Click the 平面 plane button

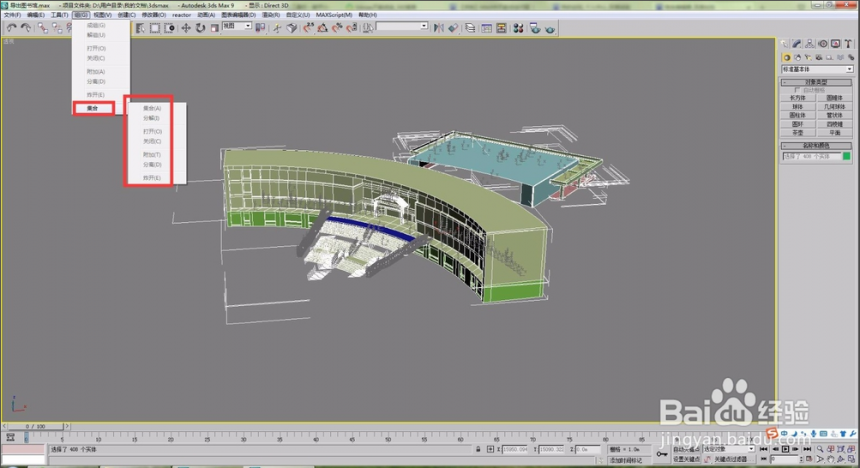(834, 133)
